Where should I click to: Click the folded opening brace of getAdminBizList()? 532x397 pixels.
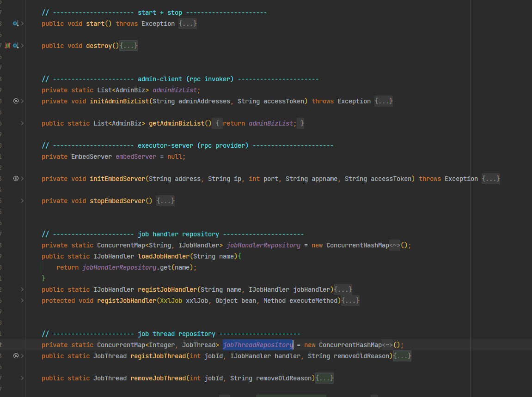217,123
